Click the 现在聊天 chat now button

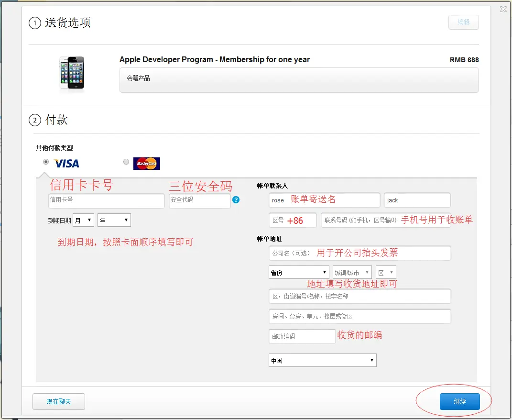coord(59,401)
